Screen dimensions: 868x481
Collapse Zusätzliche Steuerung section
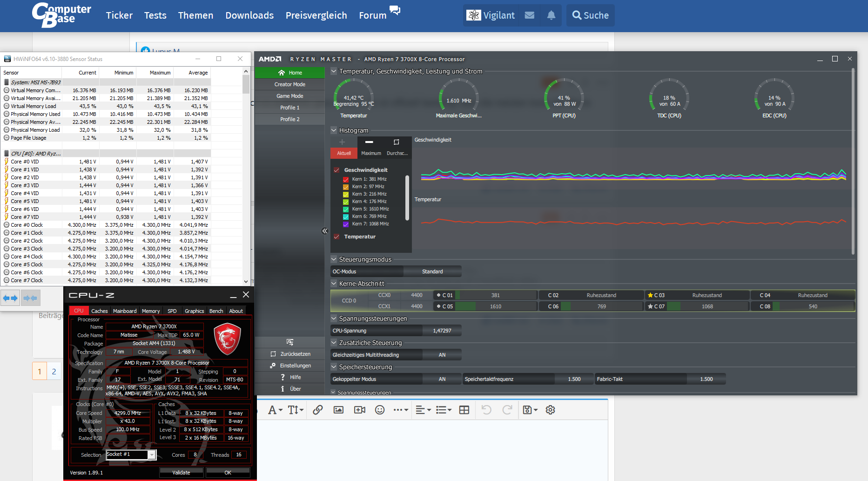334,343
